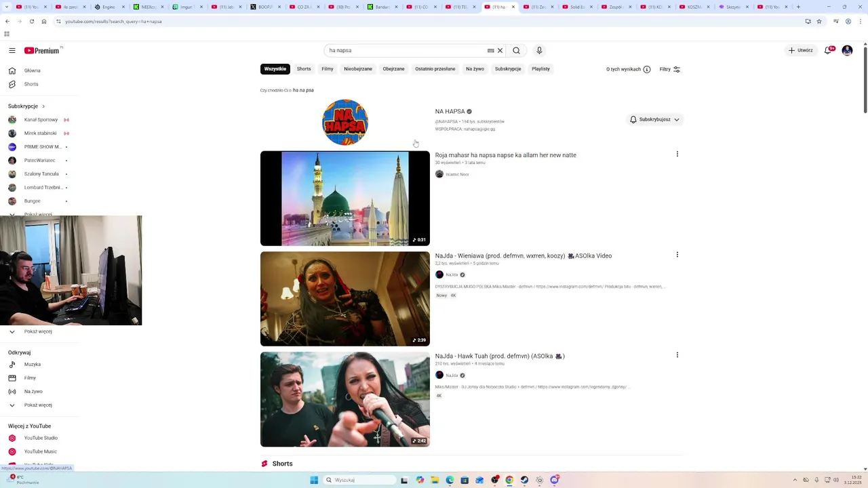Click the magnifier search button

click(x=517, y=50)
